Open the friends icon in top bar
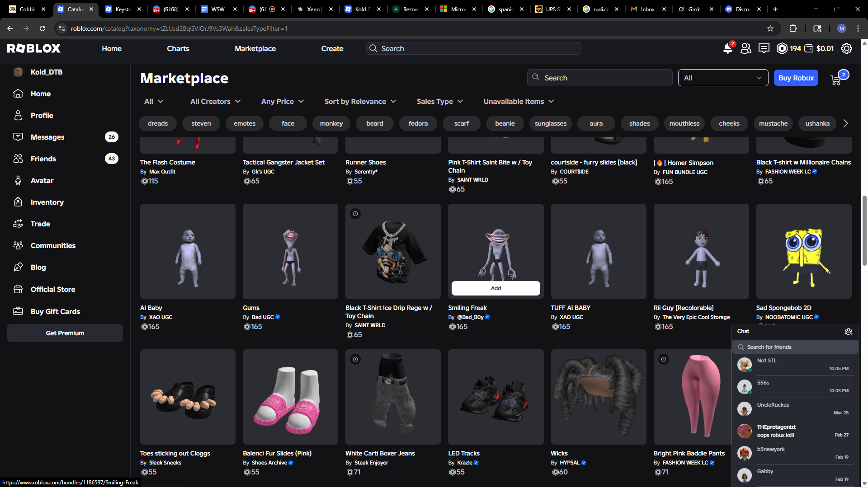The width and height of the screenshot is (868, 488). pos(746,48)
